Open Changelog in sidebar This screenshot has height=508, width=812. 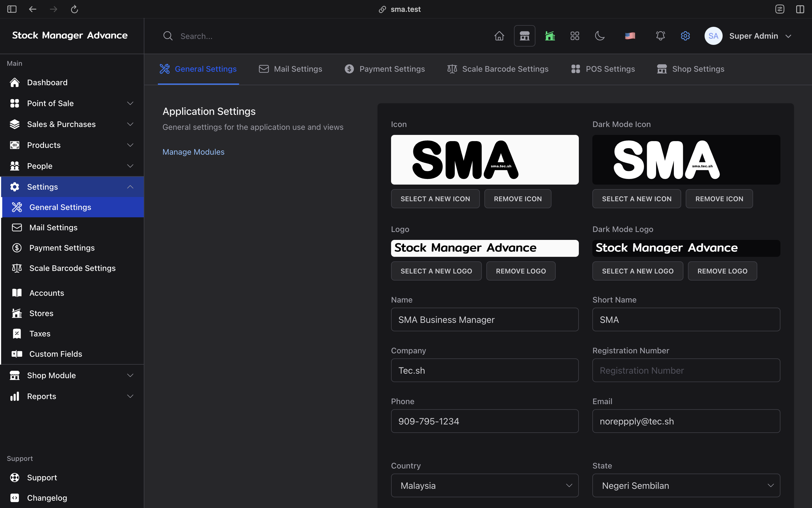click(72, 498)
